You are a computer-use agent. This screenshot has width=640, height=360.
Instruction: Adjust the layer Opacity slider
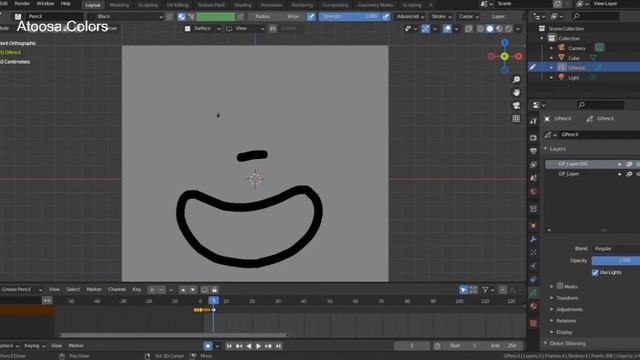pyautogui.click(x=616, y=260)
